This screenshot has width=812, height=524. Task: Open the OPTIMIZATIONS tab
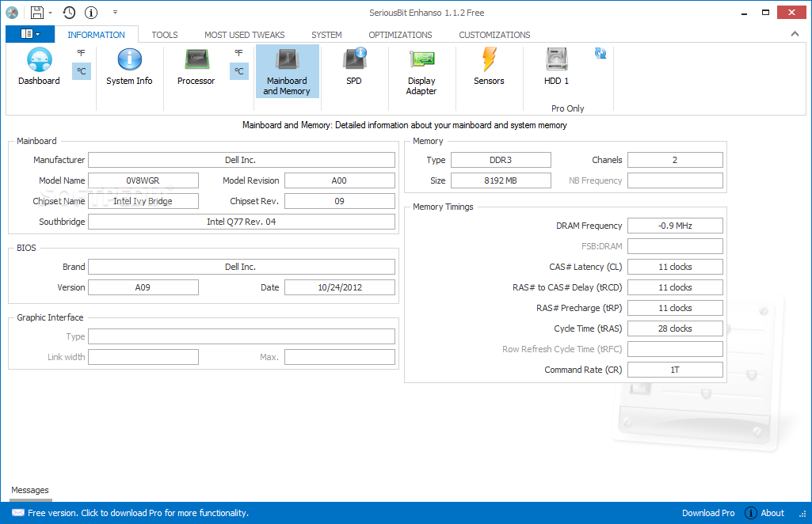tap(400, 35)
